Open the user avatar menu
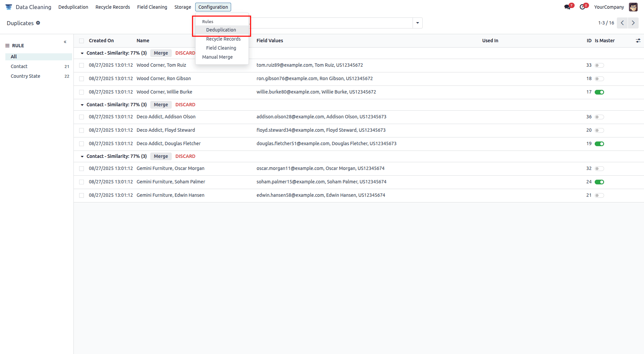The height and width of the screenshot is (354, 644). (x=633, y=7)
